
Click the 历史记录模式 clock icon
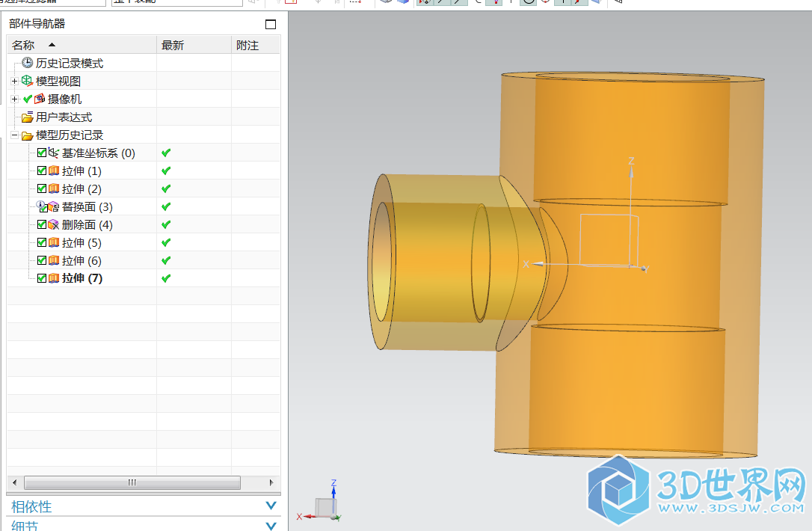(x=28, y=64)
